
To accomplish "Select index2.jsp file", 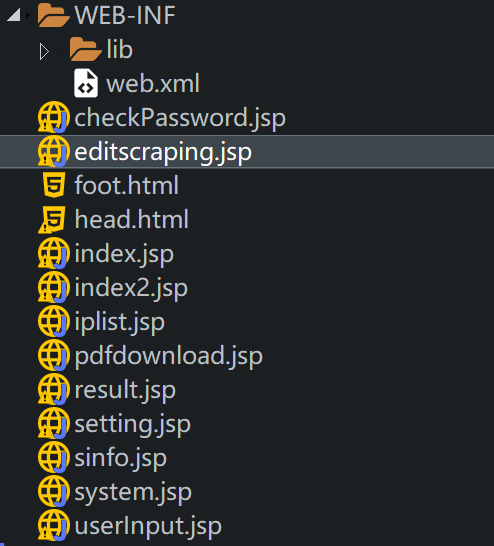I will tap(131, 289).
